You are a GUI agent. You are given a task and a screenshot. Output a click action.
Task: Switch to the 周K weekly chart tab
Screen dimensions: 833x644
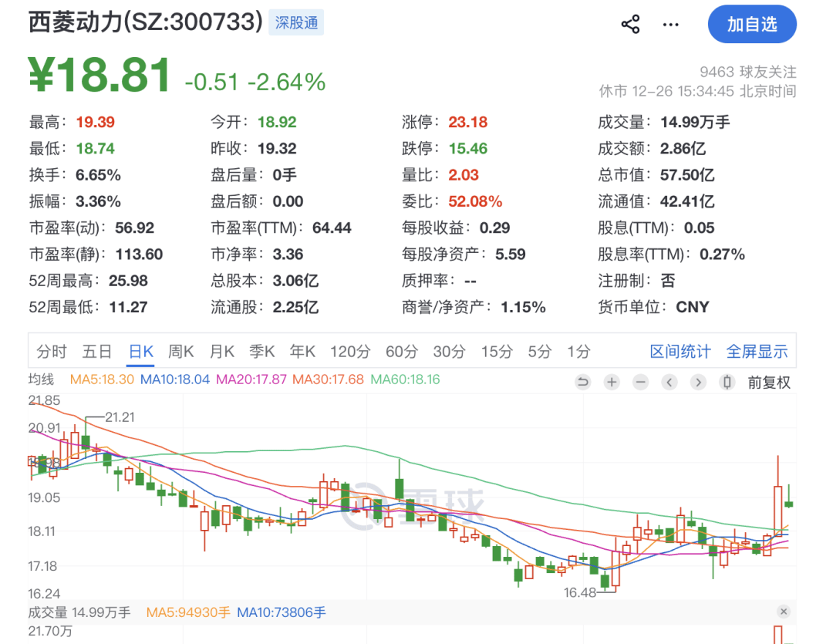point(180,351)
